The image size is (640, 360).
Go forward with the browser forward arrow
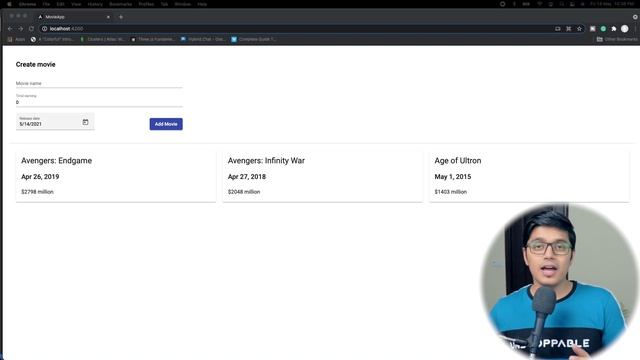point(20,29)
